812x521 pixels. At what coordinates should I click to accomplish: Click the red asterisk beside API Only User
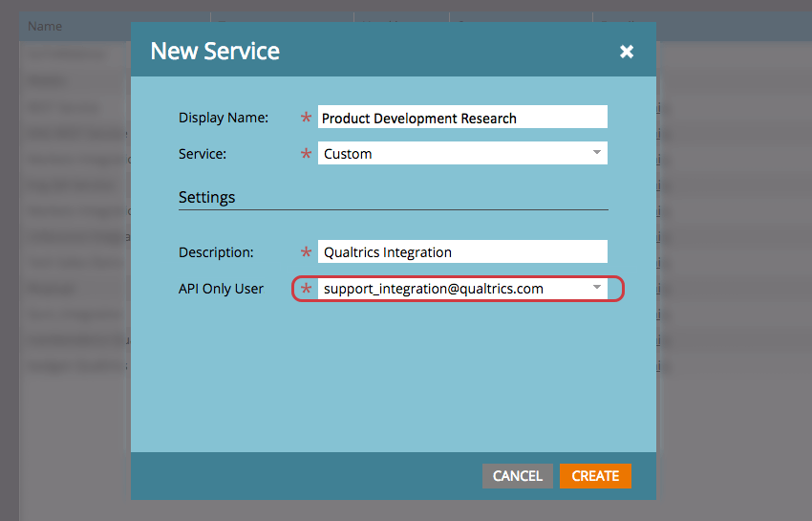[307, 289]
